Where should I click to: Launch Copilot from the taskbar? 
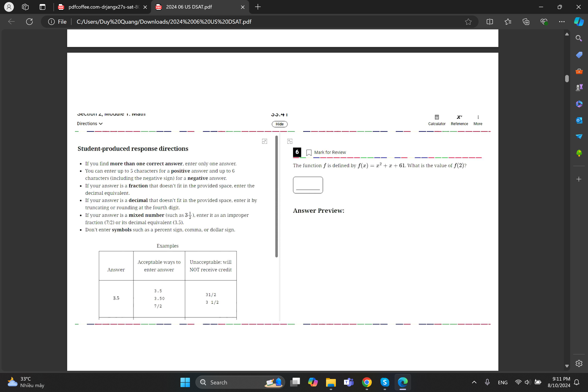[x=313, y=382]
